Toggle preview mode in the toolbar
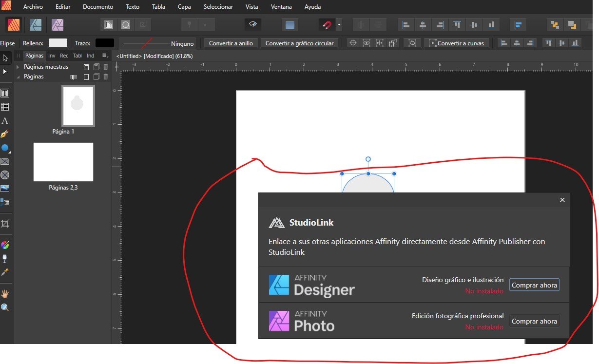The width and height of the screenshot is (599, 364). coord(253,24)
